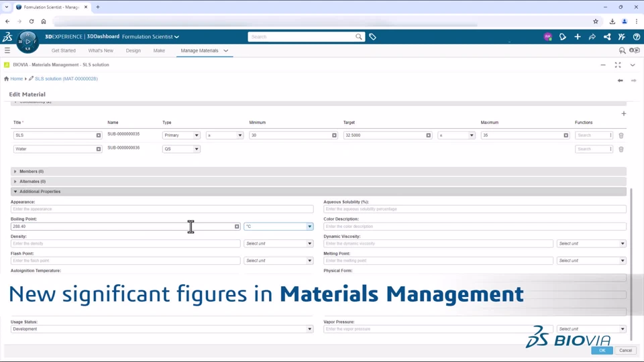The image size is (644, 362).
Task: Clear the Minimum value 30 field
Action: pyautogui.click(x=334, y=135)
